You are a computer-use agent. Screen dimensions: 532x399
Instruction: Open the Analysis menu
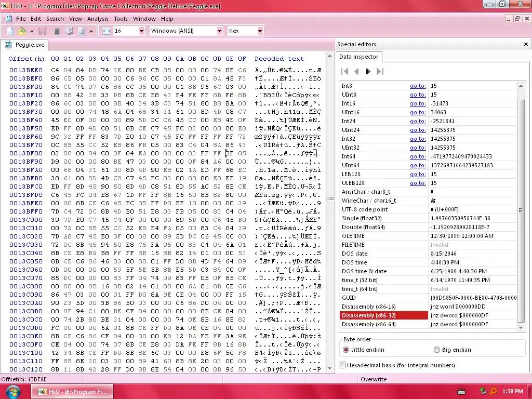click(98, 19)
